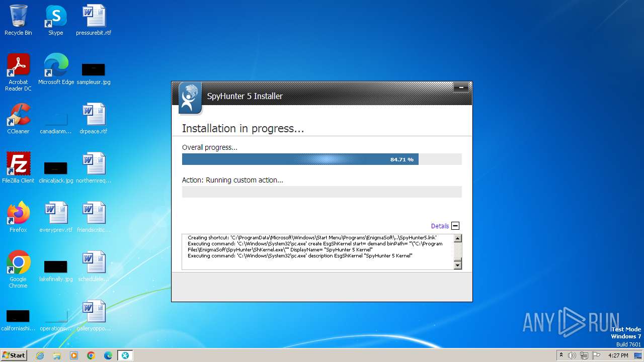This screenshot has width=644, height=362.
Task: Click the volume speaker tray icon
Action: tap(572, 355)
